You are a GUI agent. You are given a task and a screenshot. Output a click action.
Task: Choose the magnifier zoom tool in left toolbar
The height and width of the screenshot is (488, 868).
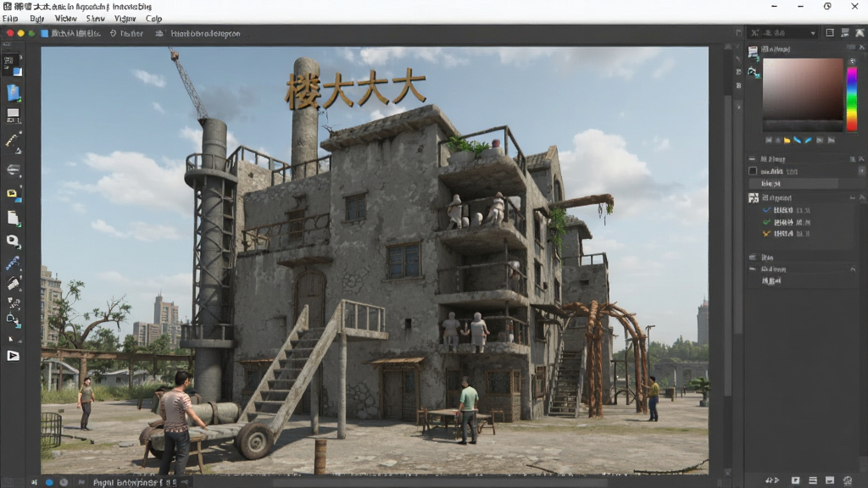tap(14, 241)
